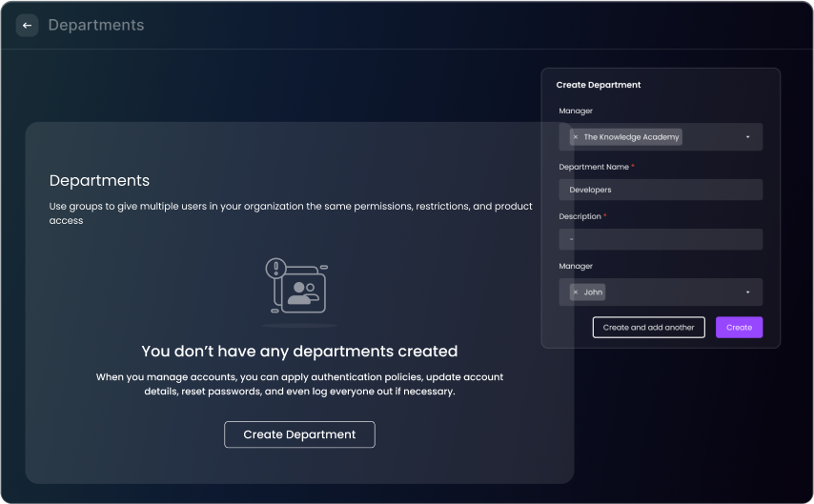814x504 pixels.
Task: Click the Departments heading in the card
Action: [x=99, y=180]
